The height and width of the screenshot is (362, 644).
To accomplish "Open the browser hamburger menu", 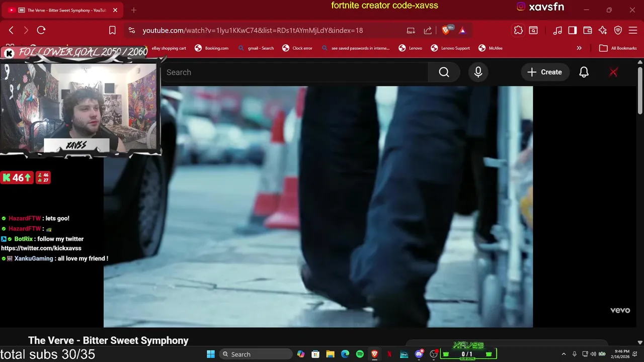I will [633, 30].
